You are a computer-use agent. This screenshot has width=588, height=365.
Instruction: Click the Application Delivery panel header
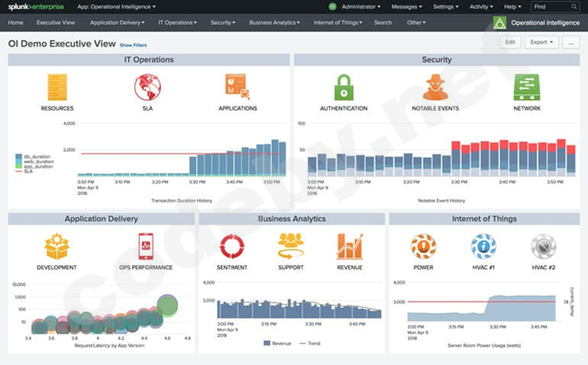[101, 219]
